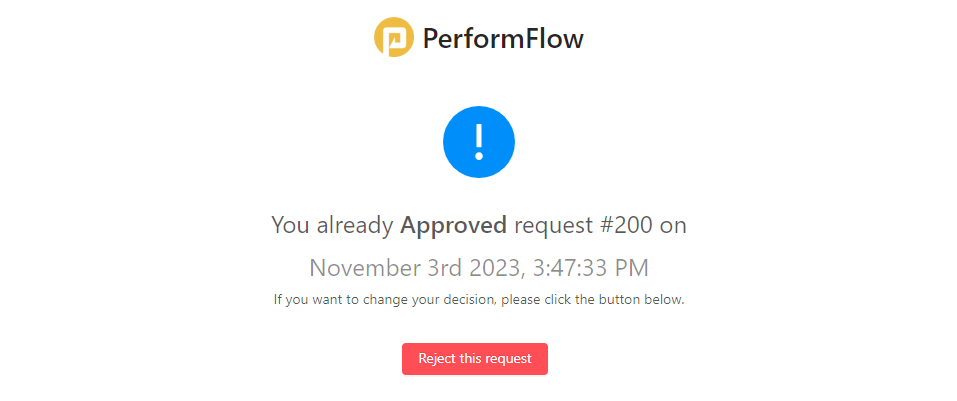Click the word request in the heading
Image resolution: width=957 pixels, height=401 pixels.
[552, 226]
